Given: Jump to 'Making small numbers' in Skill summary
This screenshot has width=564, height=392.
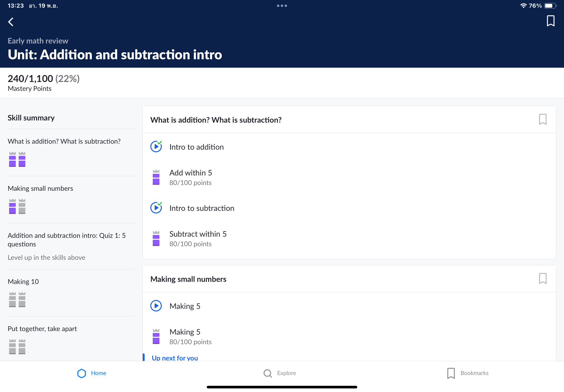Looking at the screenshot, I should pos(41,188).
